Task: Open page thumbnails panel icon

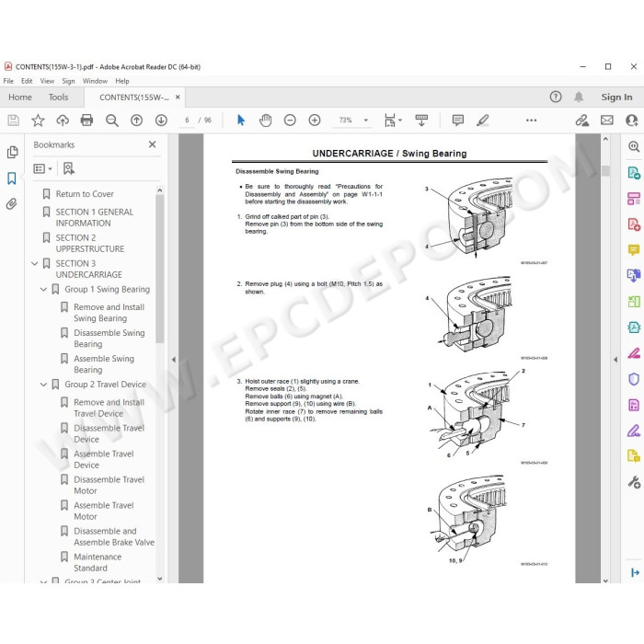Action: 12,153
